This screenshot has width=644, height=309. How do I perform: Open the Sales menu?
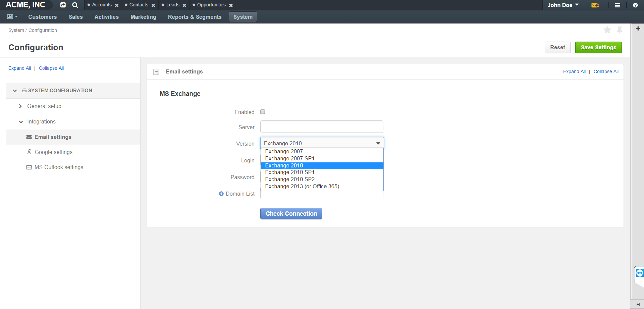tap(76, 17)
